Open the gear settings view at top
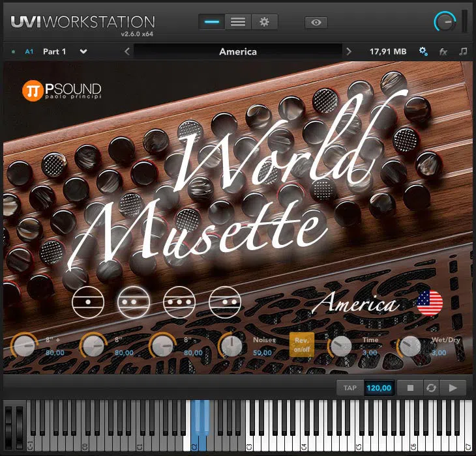 (265, 22)
